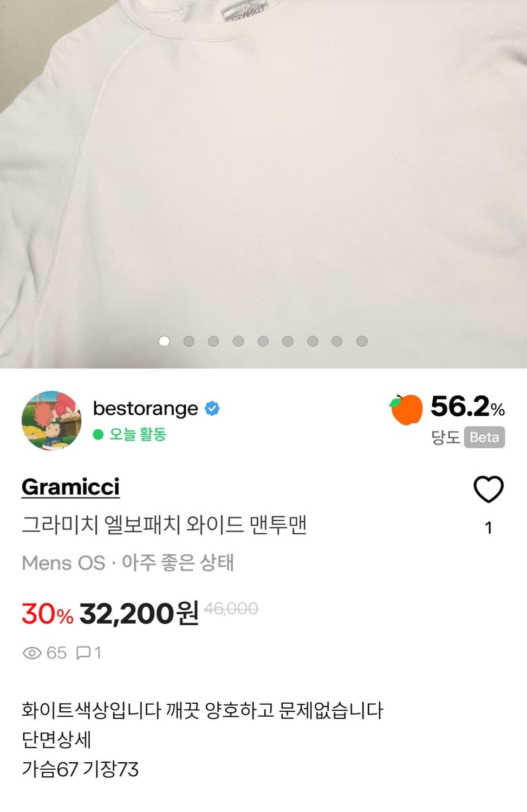Tap the orange fruit sweetness icon
527x812 pixels.
pos(406,409)
